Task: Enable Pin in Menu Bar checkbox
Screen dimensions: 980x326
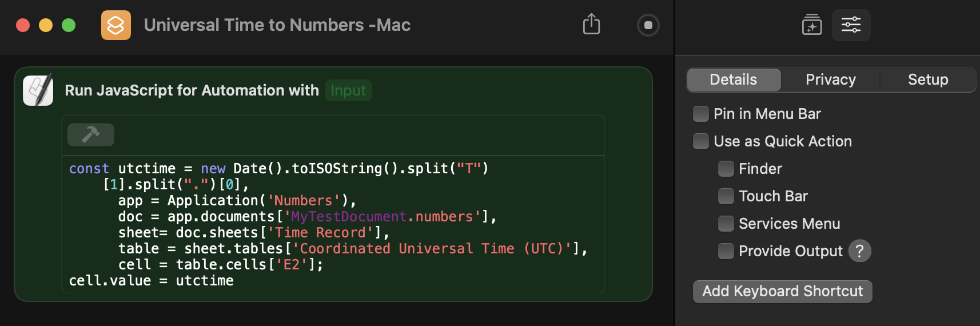Action: click(701, 114)
